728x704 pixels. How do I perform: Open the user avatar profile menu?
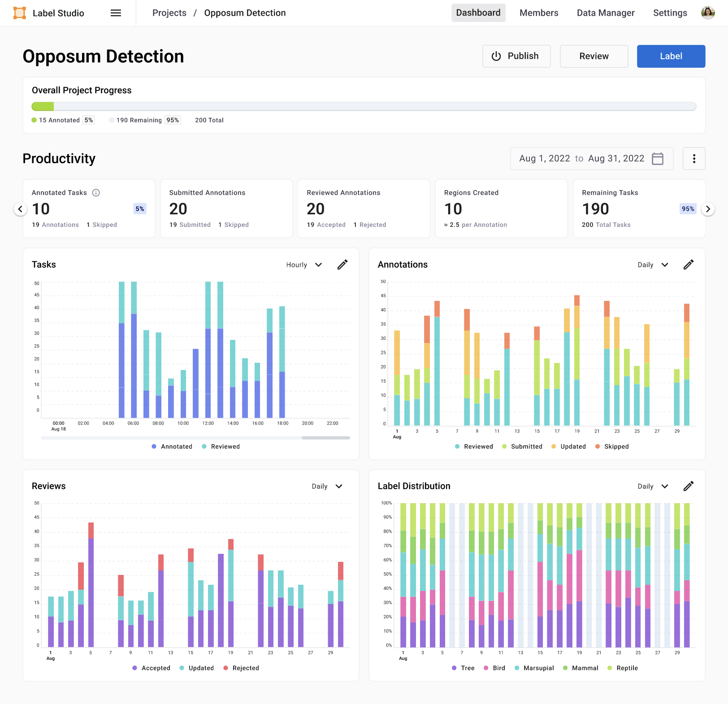pyautogui.click(x=707, y=13)
